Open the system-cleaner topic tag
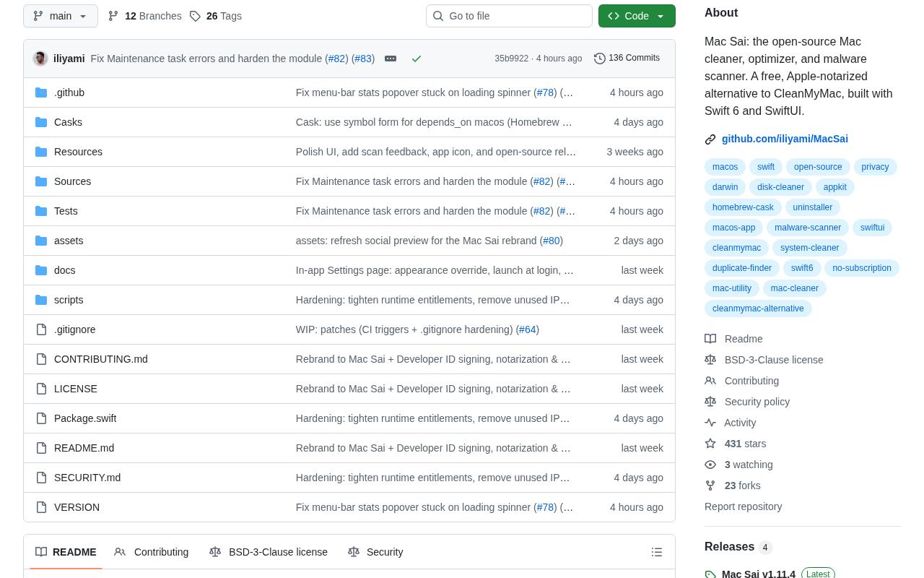 pos(810,248)
